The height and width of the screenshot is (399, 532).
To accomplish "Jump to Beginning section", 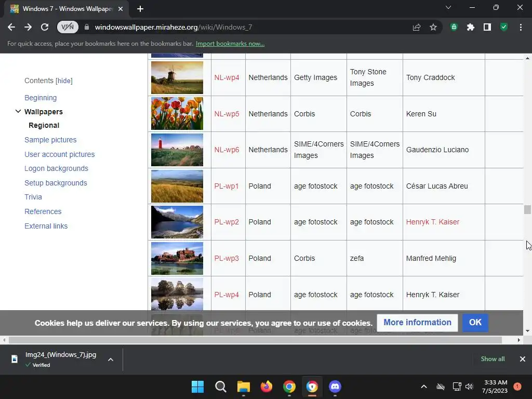I will point(41,98).
